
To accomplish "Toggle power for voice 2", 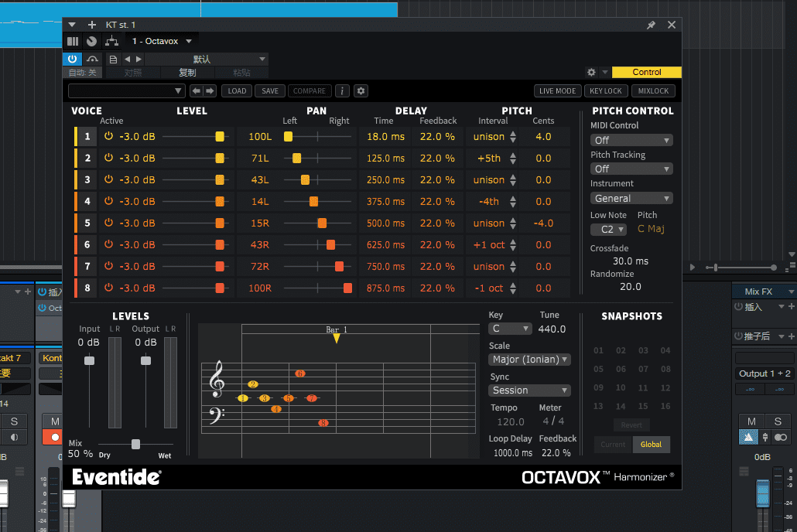I will (x=108, y=158).
